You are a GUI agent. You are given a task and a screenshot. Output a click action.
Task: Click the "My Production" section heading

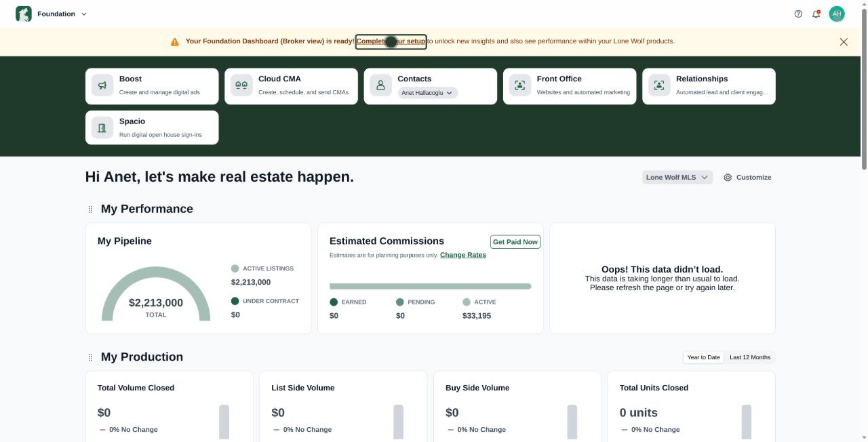pyautogui.click(x=142, y=357)
